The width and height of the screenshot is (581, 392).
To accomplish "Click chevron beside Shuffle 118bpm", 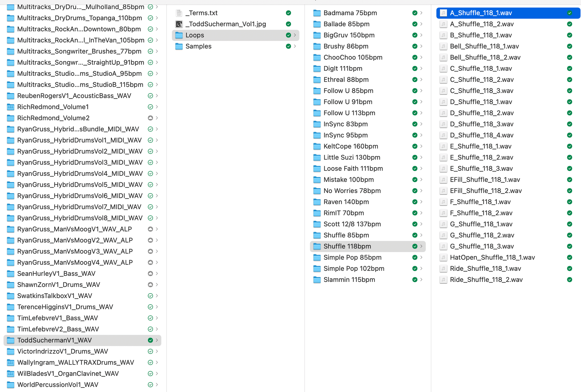I will pos(421,246).
